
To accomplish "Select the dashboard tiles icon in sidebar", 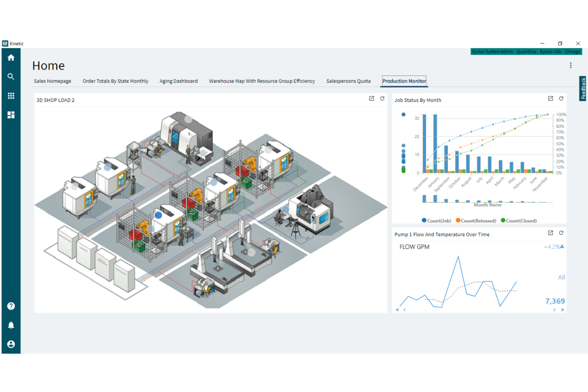I will [11, 115].
